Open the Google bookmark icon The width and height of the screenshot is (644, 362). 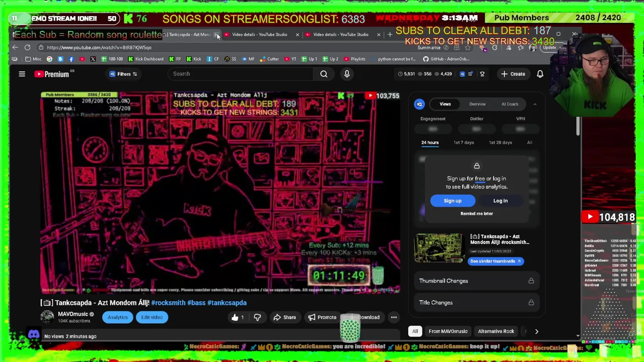(x=49, y=59)
